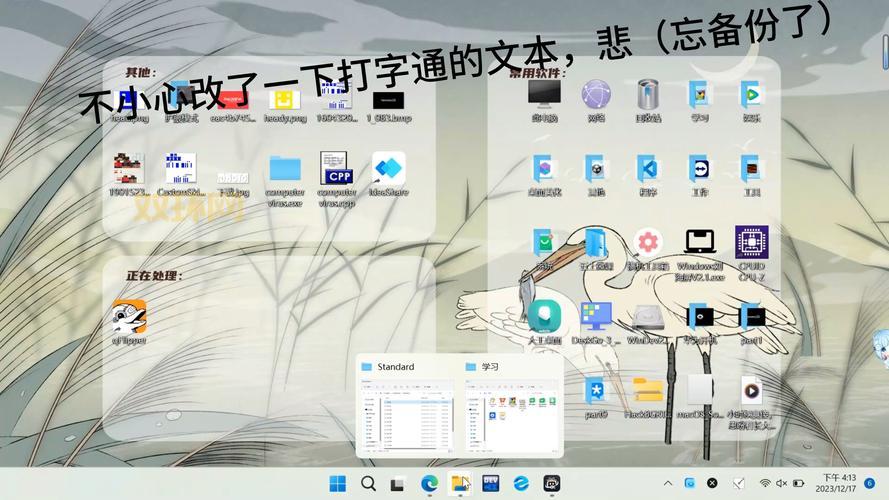
Task: Open the macOS So... white file icon
Action: pos(700,390)
